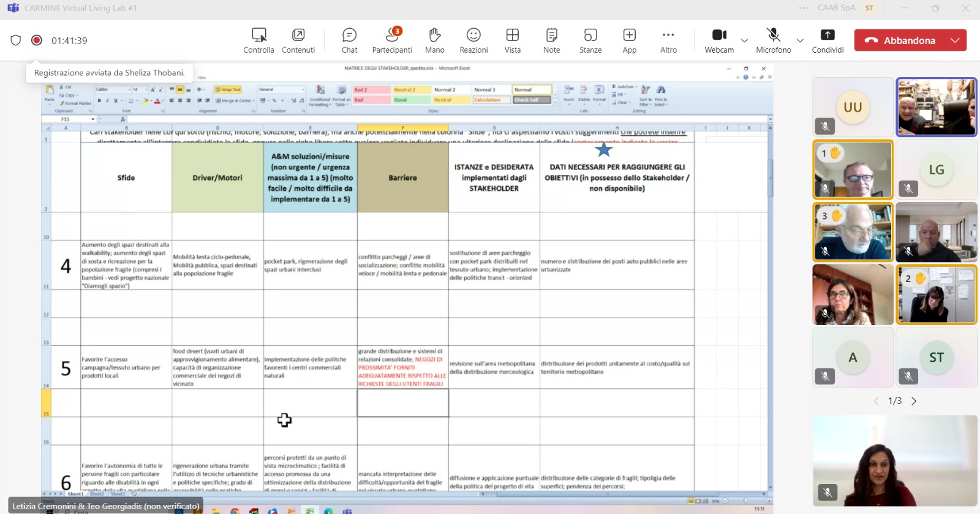Toggle Wrap Text in Excel ribbon

(x=228, y=89)
